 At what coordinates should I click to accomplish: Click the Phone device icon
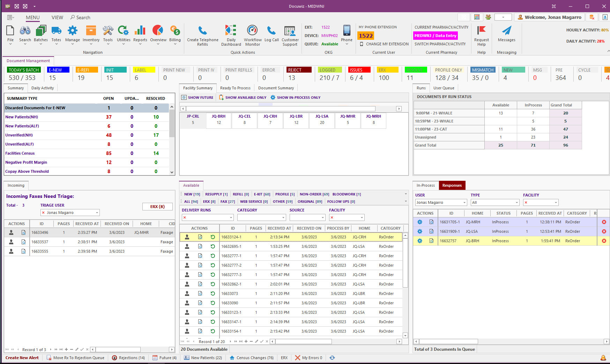click(347, 31)
